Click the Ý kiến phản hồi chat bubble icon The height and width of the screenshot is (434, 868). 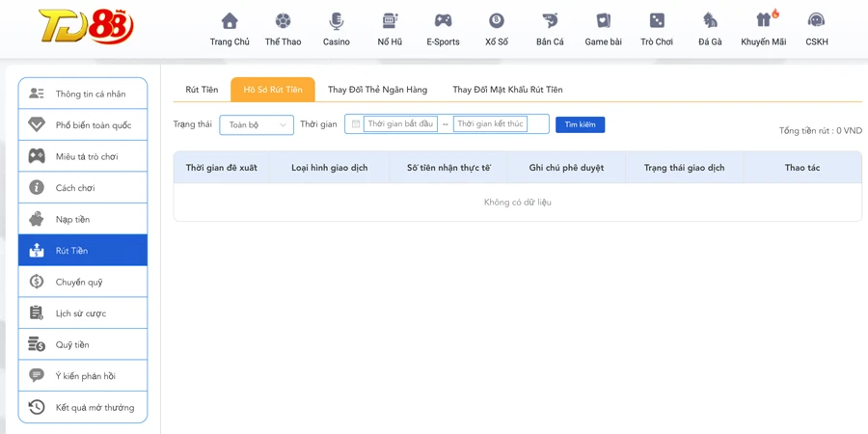(37, 376)
